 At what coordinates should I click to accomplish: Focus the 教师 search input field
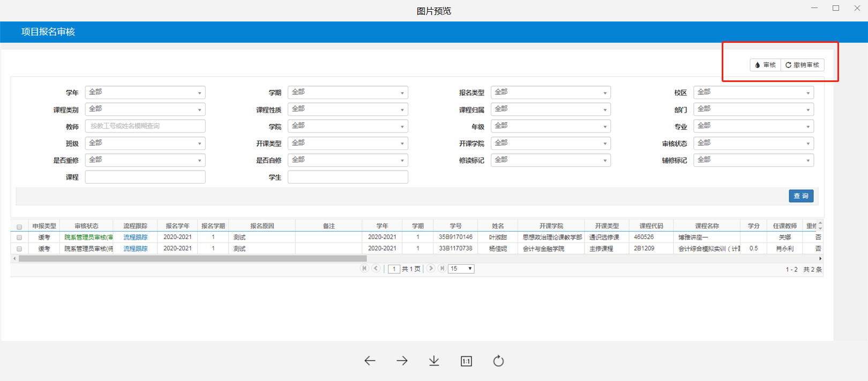coord(145,126)
